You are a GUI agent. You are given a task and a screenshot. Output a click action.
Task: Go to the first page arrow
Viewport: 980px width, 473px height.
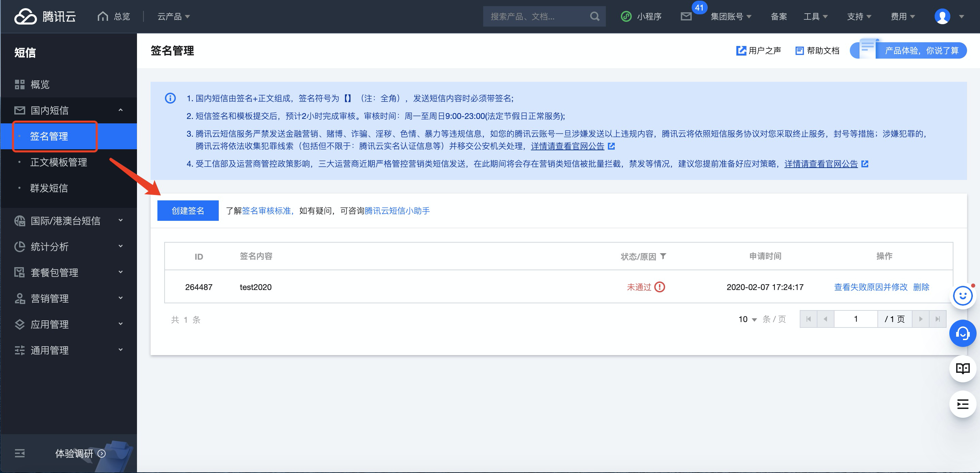(x=808, y=319)
